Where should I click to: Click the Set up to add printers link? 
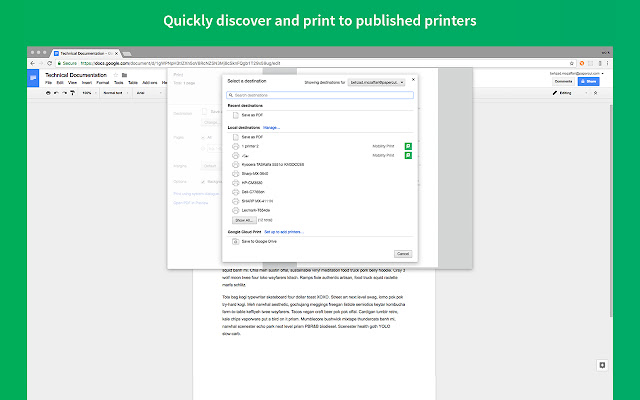pos(283,231)
